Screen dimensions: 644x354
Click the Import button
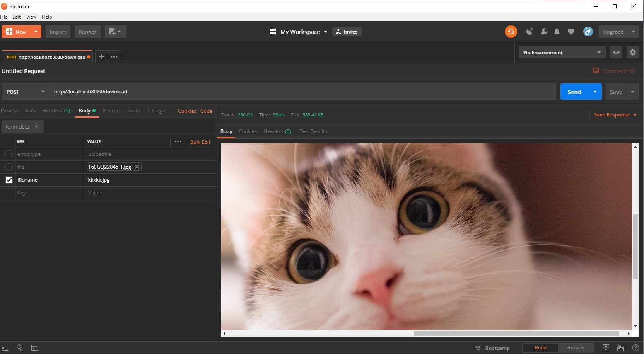click(x=58, y=32)
